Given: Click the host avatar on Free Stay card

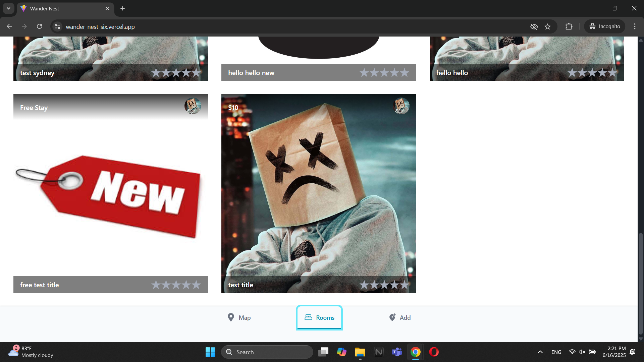Looking at the screenshot, I should 193,106.
